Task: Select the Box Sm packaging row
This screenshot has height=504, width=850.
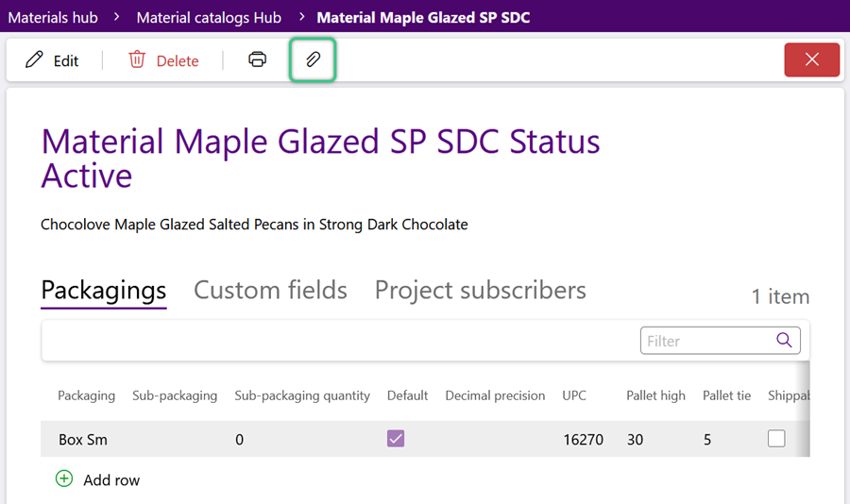Action: 425,439
